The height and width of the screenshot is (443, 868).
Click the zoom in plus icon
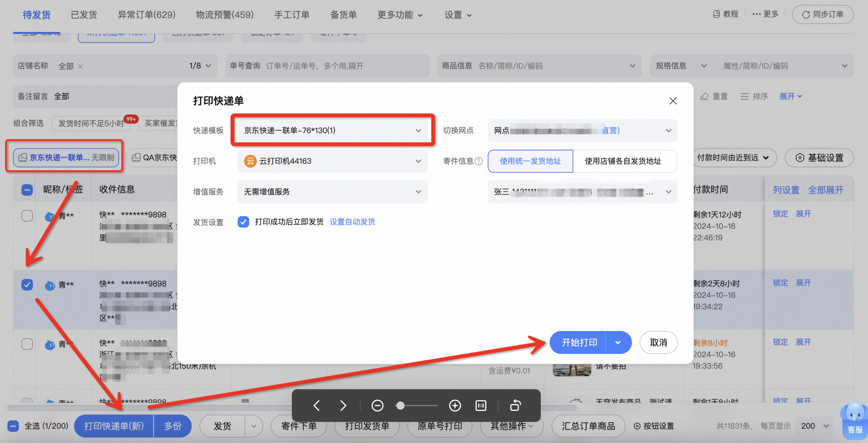[455, 406]
